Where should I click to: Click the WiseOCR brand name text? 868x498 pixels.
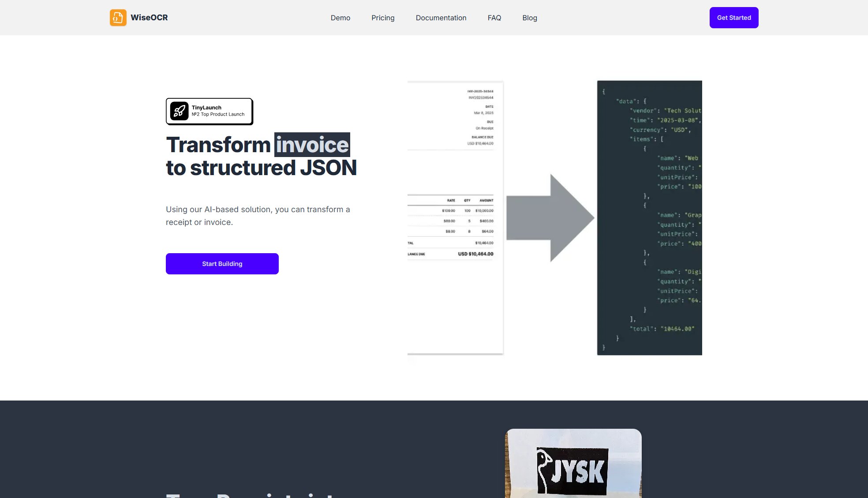[149, 18]
